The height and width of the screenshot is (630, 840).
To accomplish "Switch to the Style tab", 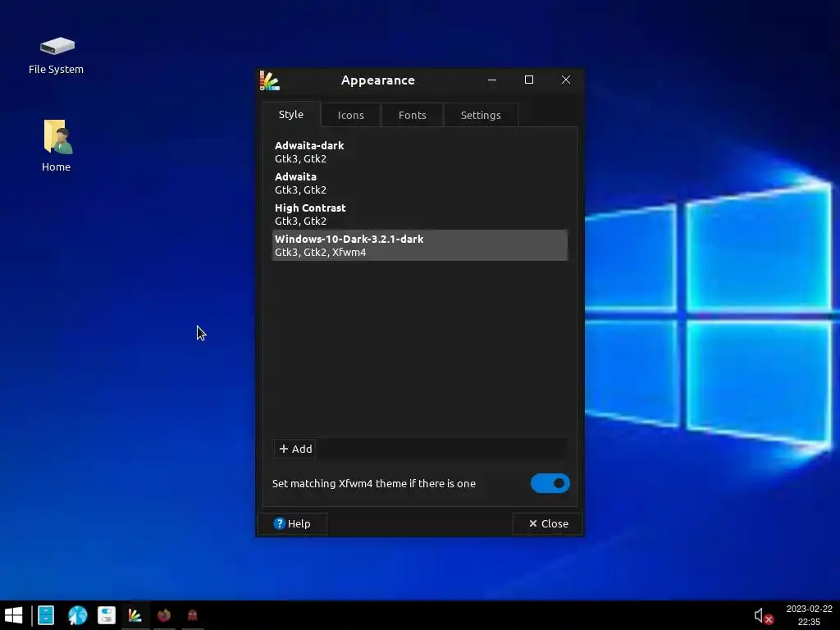I will (x=291, y=114).
